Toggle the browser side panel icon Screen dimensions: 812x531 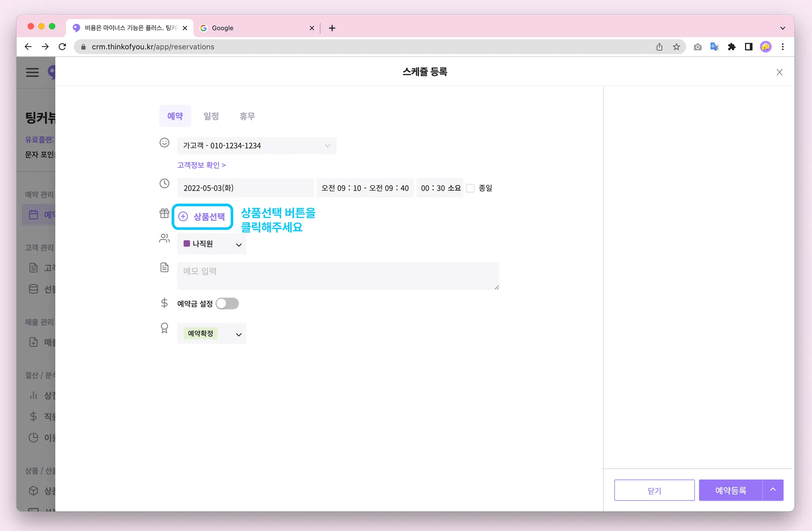click(749, 47)
